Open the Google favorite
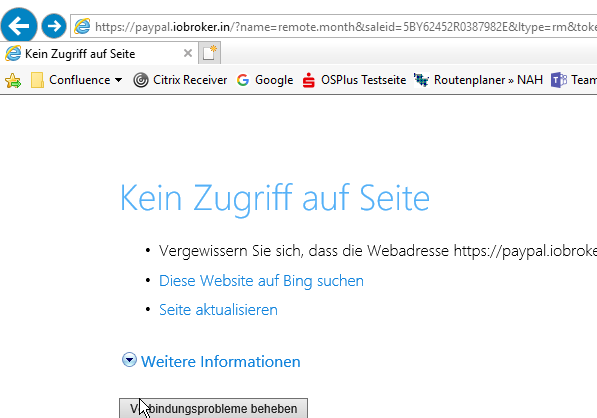The height and width of the screenshot is (418, 597). click(x=265, y=80)
